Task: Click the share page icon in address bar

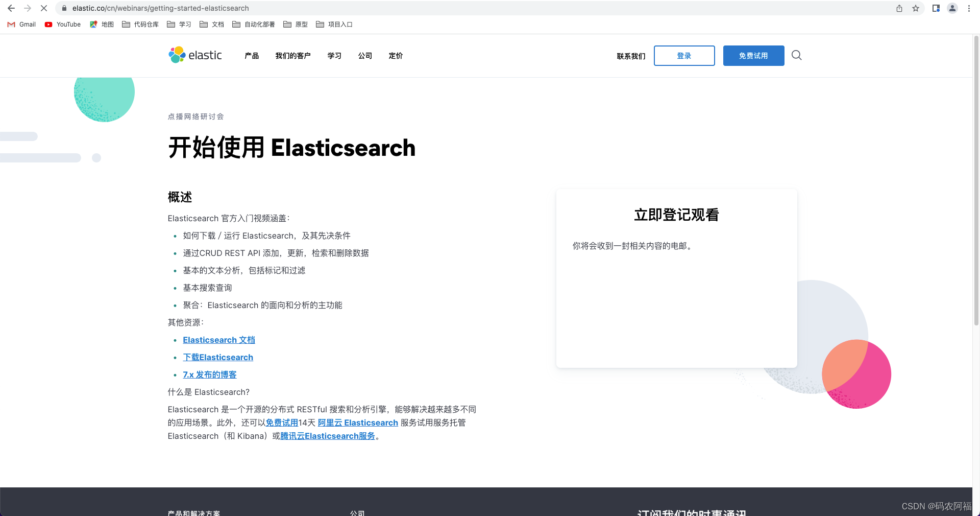Action: (899, 8)
